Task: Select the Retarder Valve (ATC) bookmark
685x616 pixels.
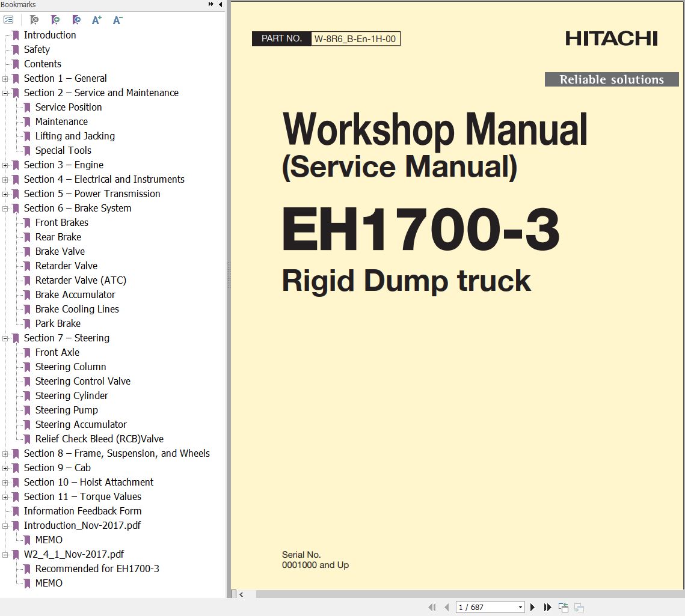Action: coord(81,280)
